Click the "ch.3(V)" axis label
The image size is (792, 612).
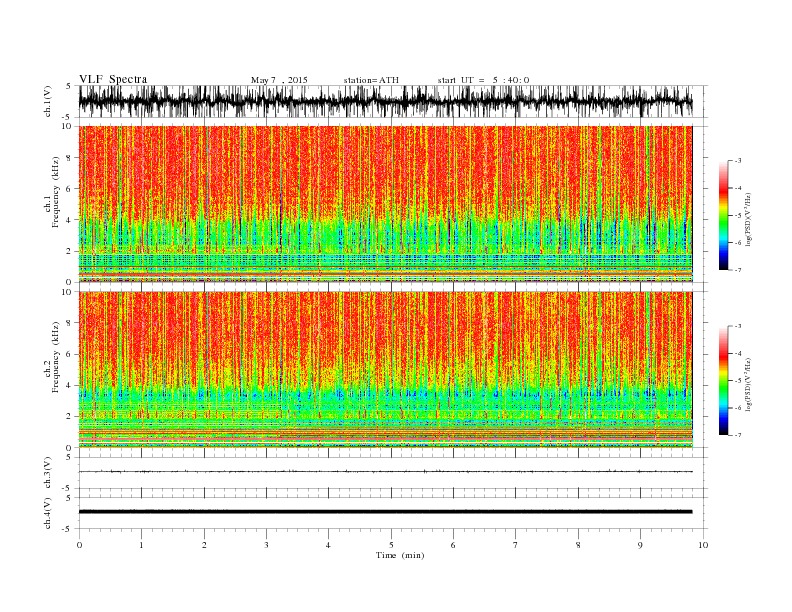[48, 473]
